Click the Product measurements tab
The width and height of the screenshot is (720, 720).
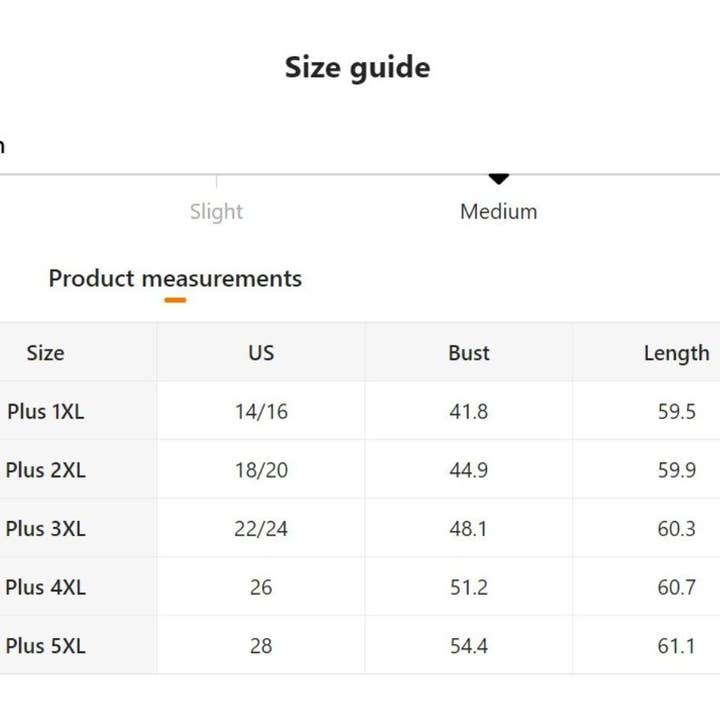(175, 278)
